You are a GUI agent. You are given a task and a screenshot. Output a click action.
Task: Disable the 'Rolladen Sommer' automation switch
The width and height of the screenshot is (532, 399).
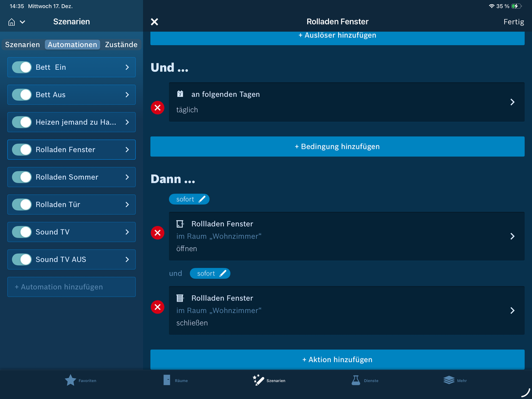tap(22, 177)
